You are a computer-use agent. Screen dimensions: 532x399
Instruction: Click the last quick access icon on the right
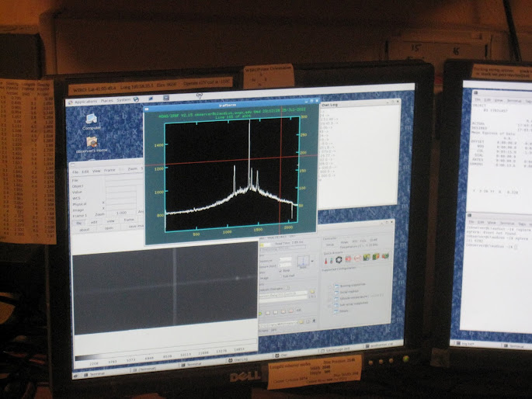385,256
